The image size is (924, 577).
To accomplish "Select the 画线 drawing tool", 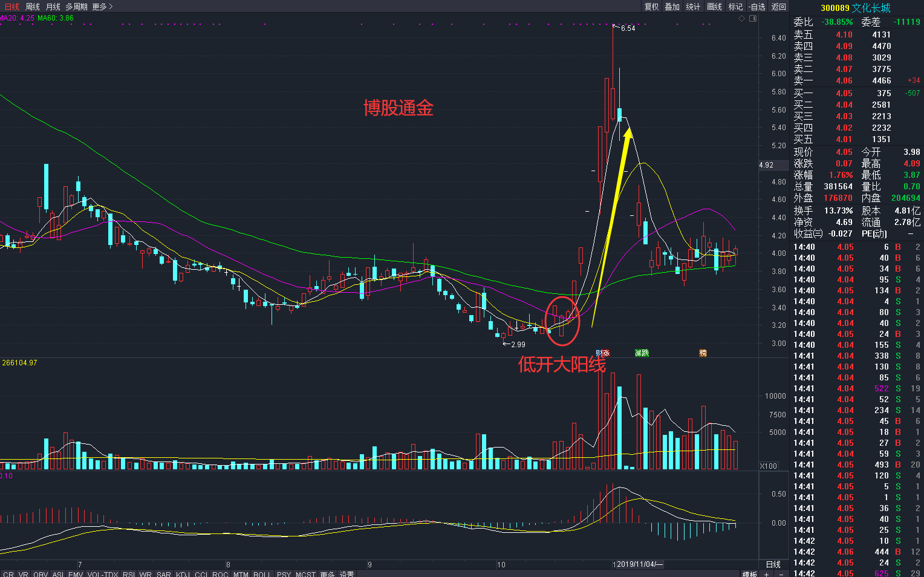I will click(x=714, y=7).
